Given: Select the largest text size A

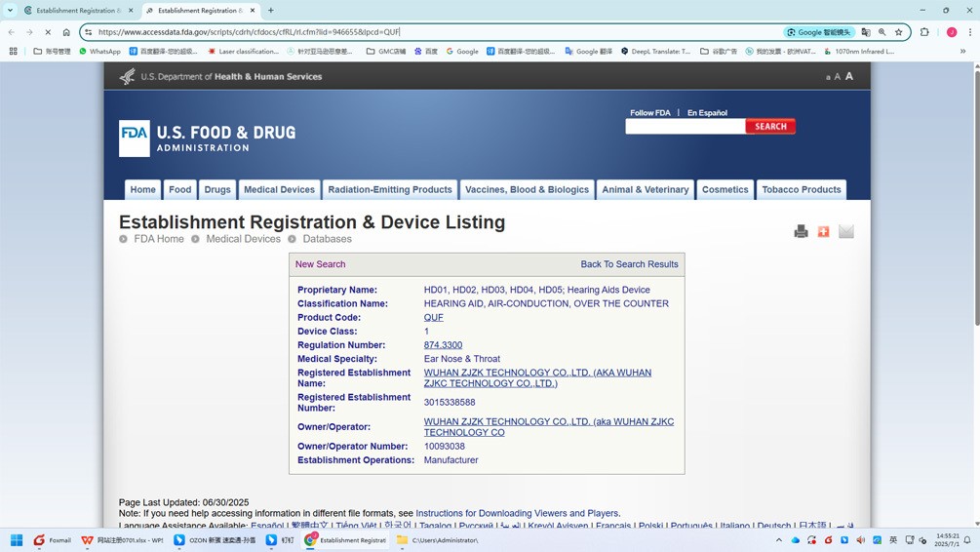Looking at the screenshot, I should [x=848, y=76].
